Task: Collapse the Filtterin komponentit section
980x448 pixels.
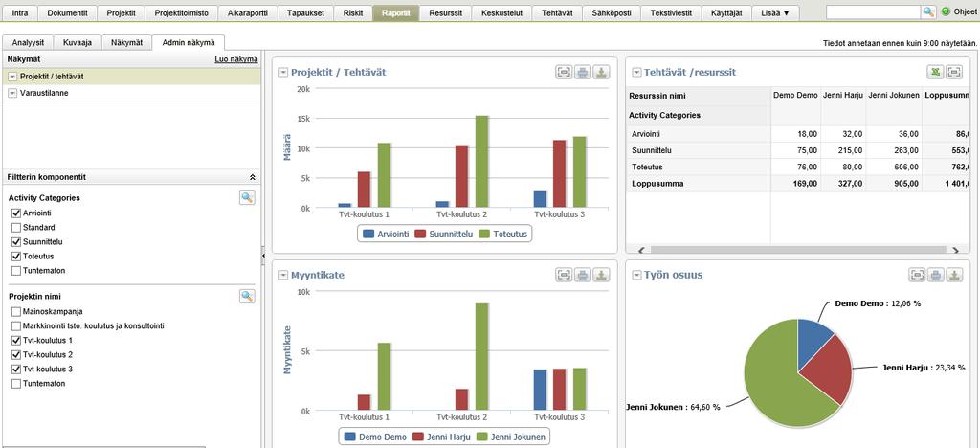Action: 252,177
